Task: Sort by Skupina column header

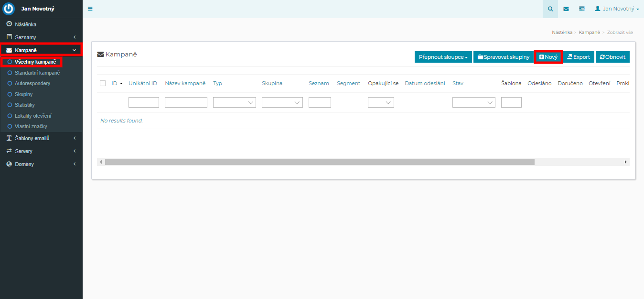Action: coord(272,83)
